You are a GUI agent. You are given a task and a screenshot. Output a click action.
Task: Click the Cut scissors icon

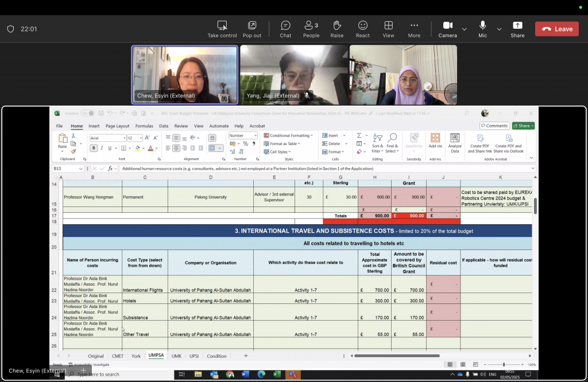[x=73, y=135]
